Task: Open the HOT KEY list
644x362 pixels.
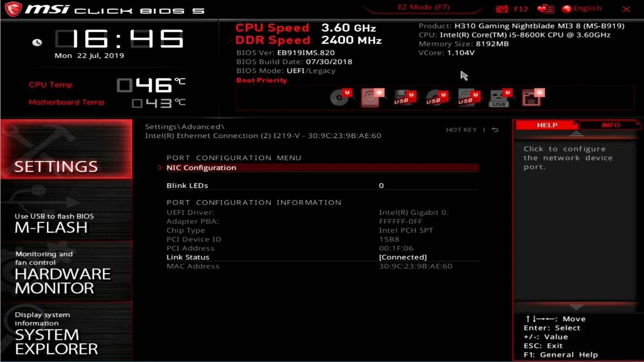Action: pos(461,130)
